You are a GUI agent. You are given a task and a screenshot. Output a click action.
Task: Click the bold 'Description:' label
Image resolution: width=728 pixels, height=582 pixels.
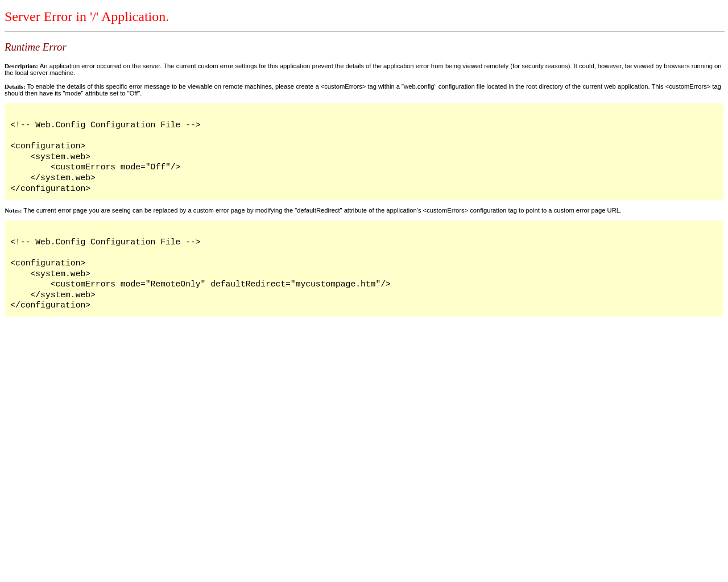(x=21, y=66)
